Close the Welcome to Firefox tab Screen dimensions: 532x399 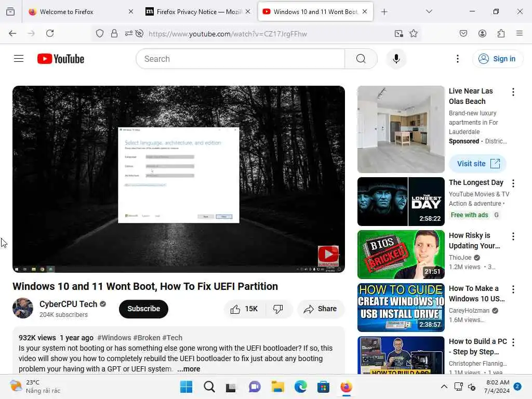[x=131, y=11]
